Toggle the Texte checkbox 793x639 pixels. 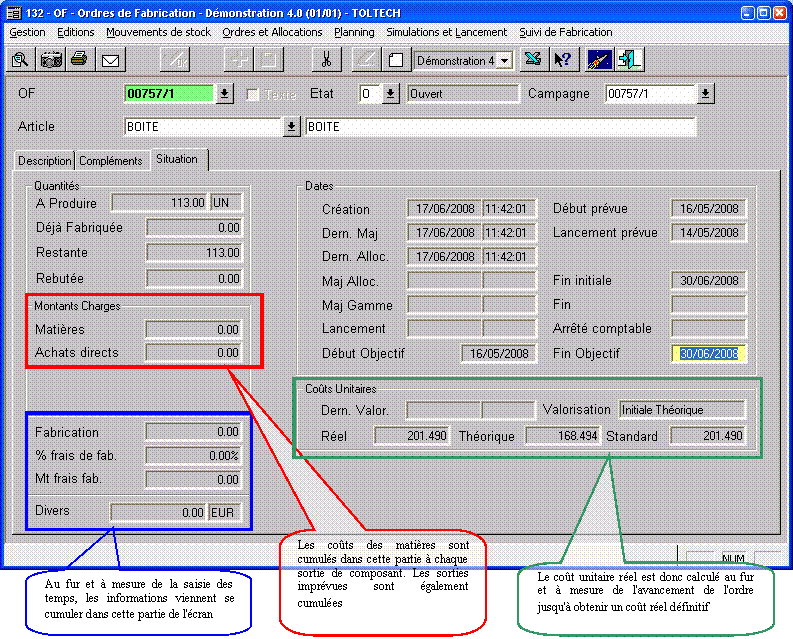click(253, 94)
